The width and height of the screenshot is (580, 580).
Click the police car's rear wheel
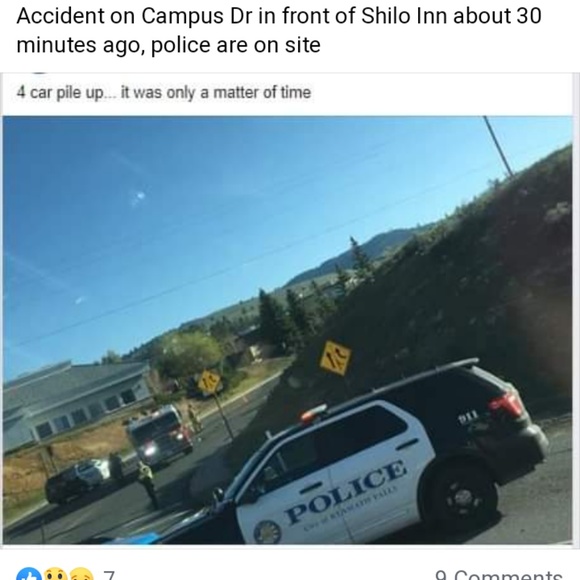tap(460, 498)
